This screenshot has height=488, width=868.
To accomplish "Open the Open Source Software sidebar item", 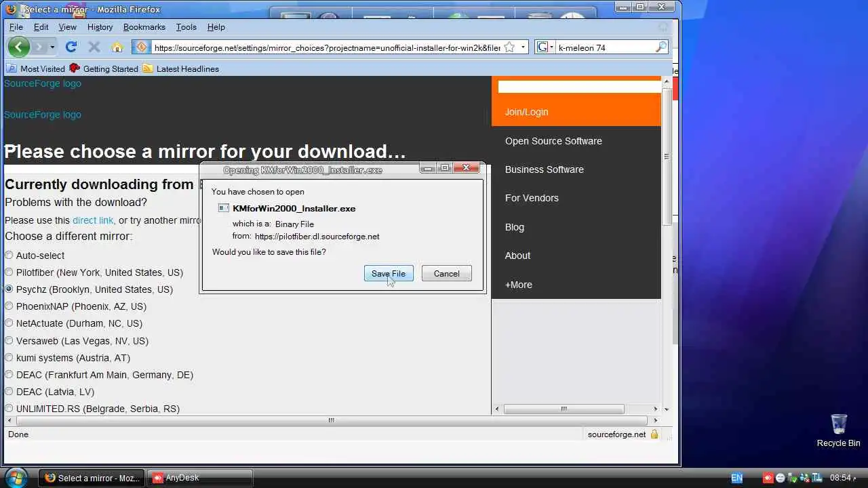I will (x=553, y=141).
